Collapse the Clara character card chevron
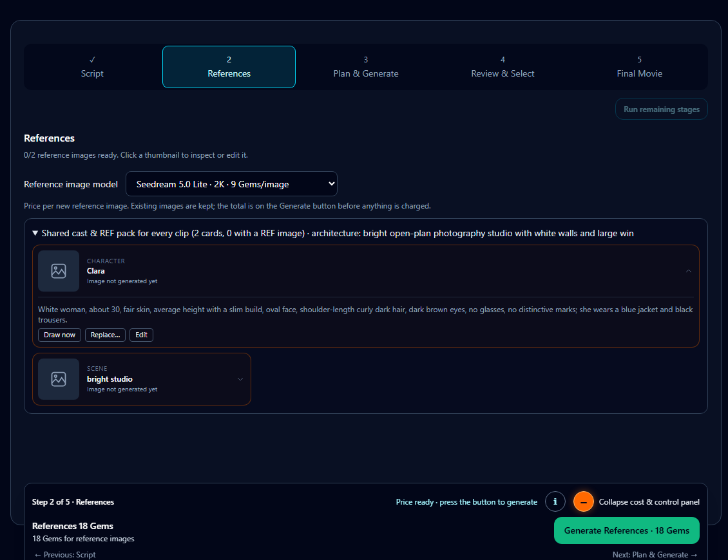This screenshot has width=728, height=560. click(689, 271)
